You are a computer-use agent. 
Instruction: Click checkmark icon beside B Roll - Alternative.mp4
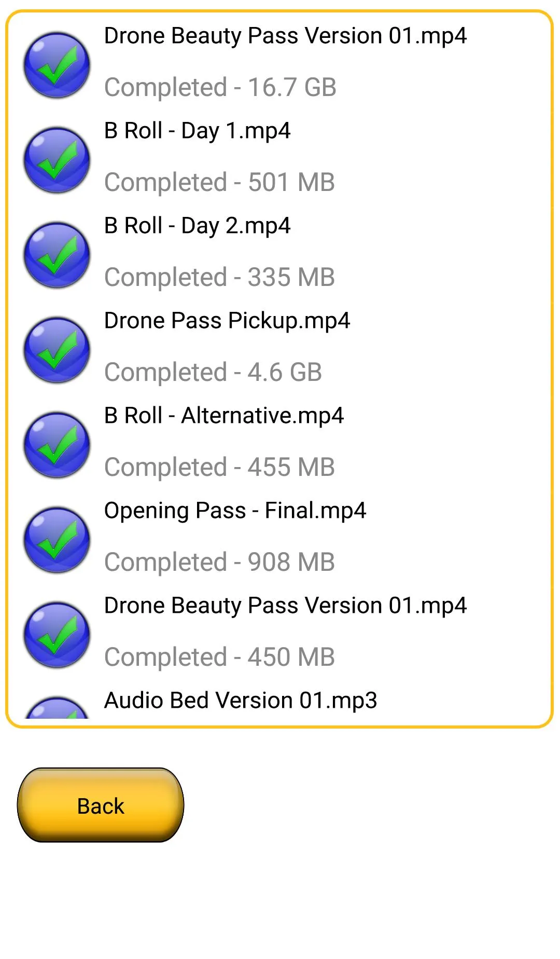click(x=57, y=445)
